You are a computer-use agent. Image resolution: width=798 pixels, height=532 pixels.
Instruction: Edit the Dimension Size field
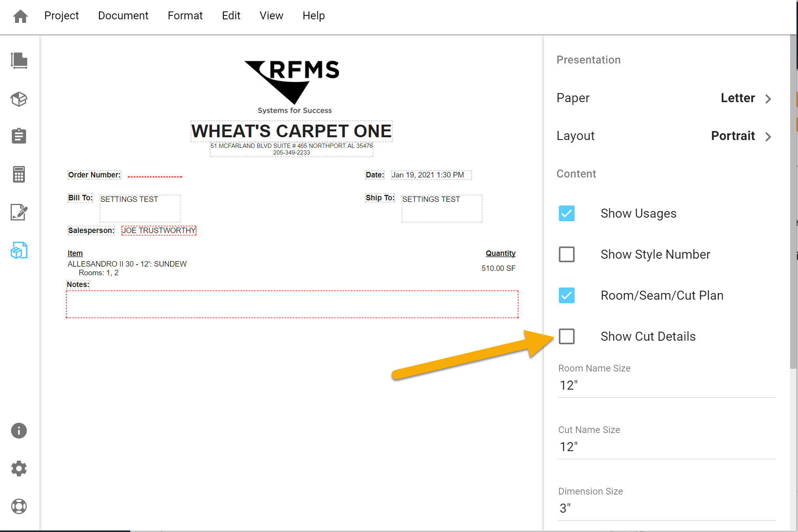pos(667,508)
